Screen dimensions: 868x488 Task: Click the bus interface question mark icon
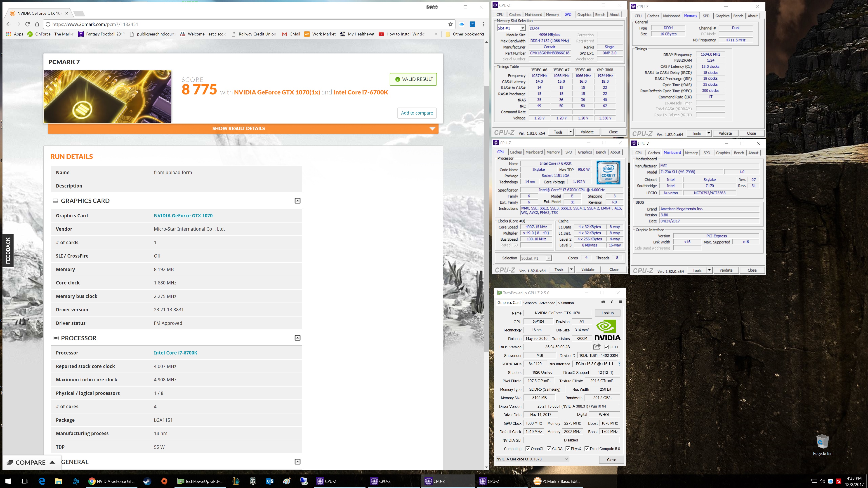(x=619, y=364)
